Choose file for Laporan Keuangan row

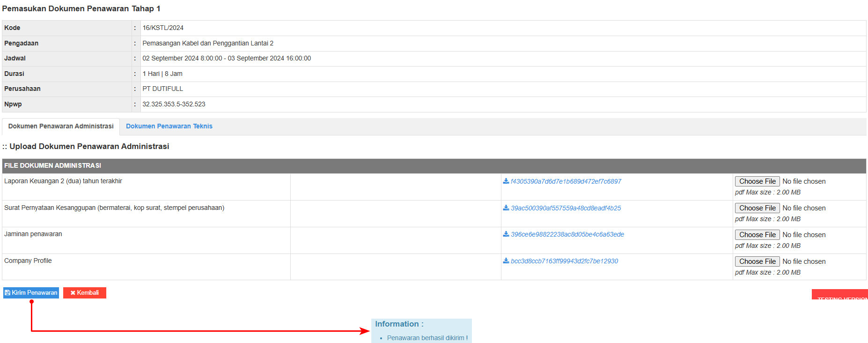tap(757, 181)
